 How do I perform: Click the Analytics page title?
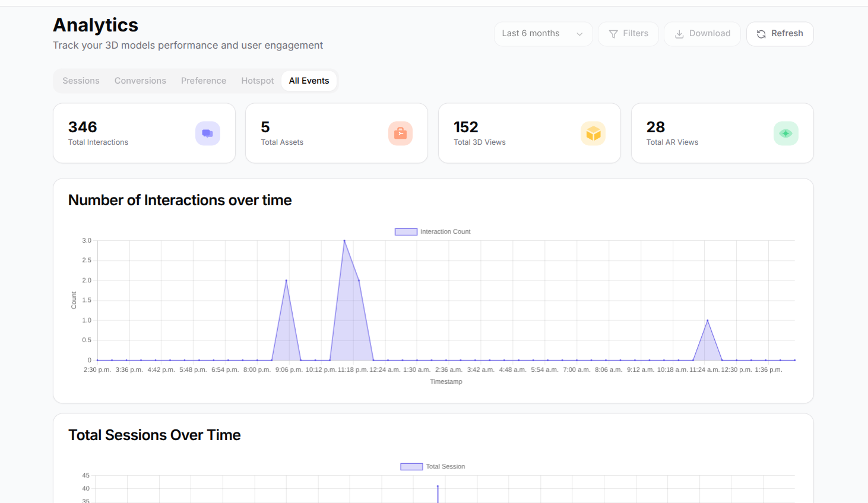tap(96, 25)
